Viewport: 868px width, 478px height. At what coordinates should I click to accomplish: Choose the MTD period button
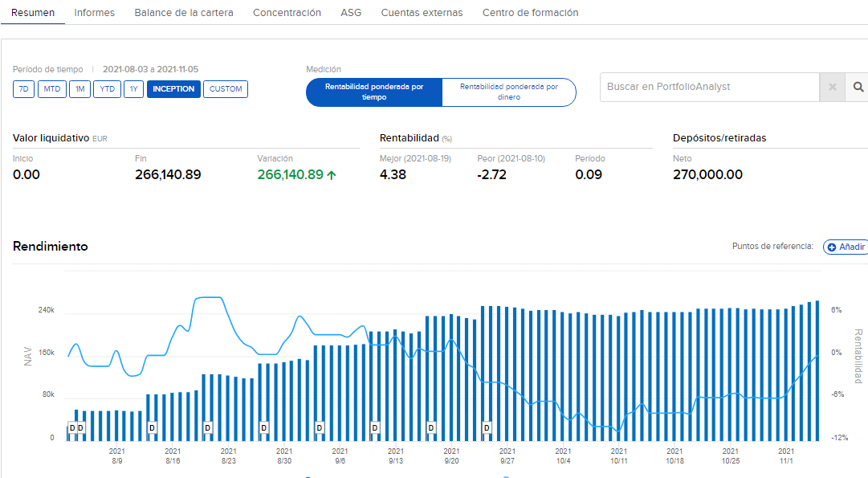[51, 89]
